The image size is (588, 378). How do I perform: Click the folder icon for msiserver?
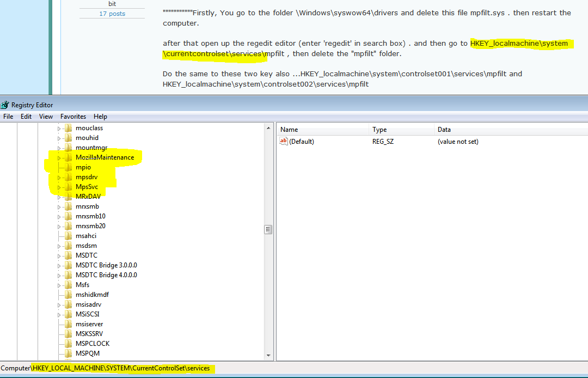(68, 324)
